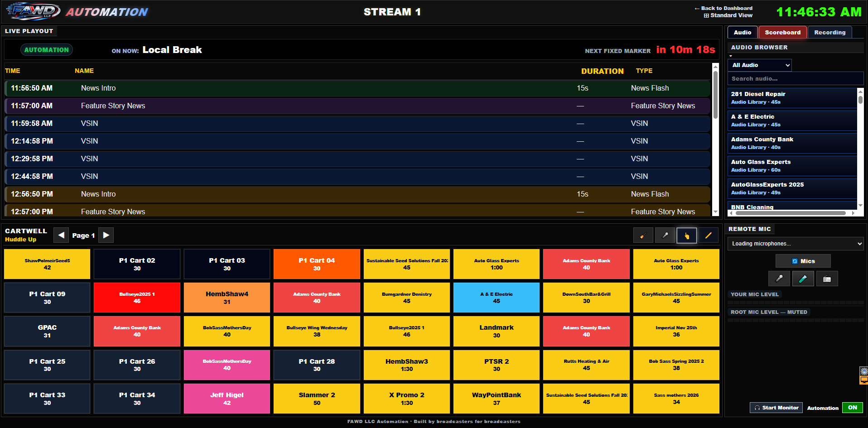This screenshot has height=428, width=868.
Task: Select the 11:56:50 AM News Intro row
Action: [x=357, y=88]
